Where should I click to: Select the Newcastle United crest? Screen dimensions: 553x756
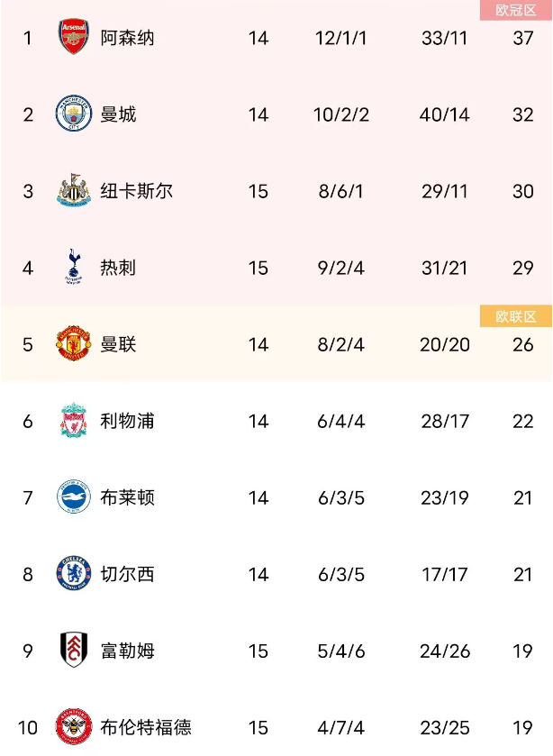pos(74,191)
